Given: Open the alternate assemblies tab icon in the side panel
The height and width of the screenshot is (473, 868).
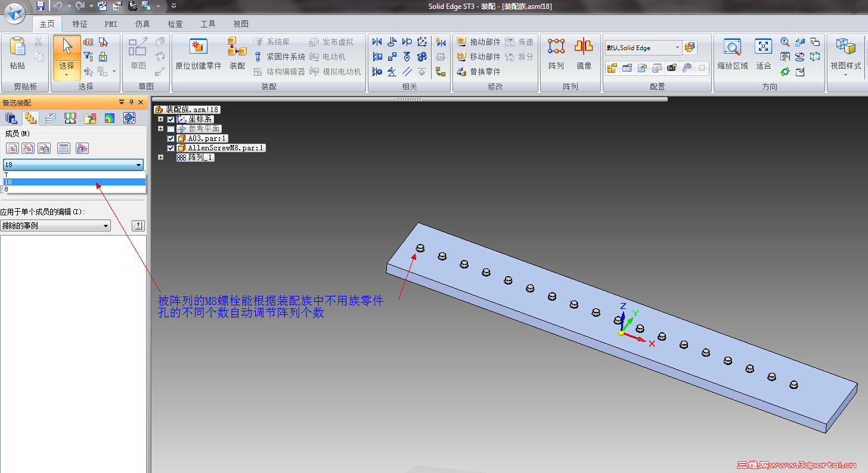Looking at the screenshot, I should click(x=30, y=118).
